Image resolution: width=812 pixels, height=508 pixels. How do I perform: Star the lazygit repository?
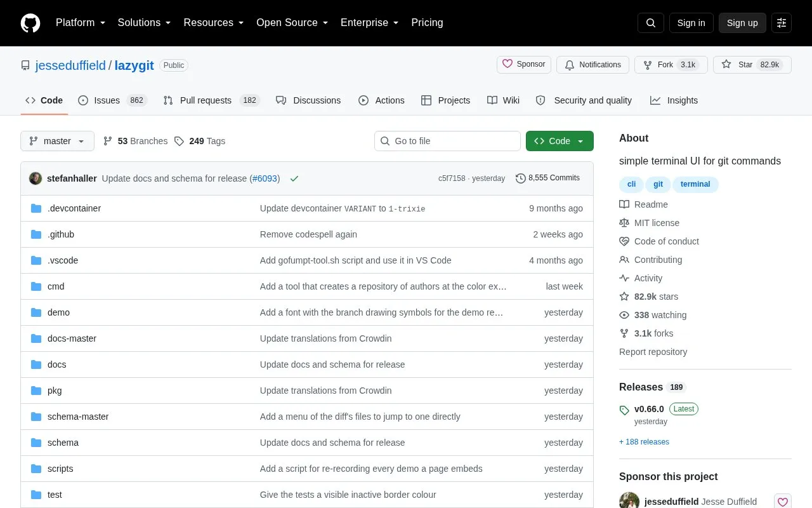click(x=752, y=65)
